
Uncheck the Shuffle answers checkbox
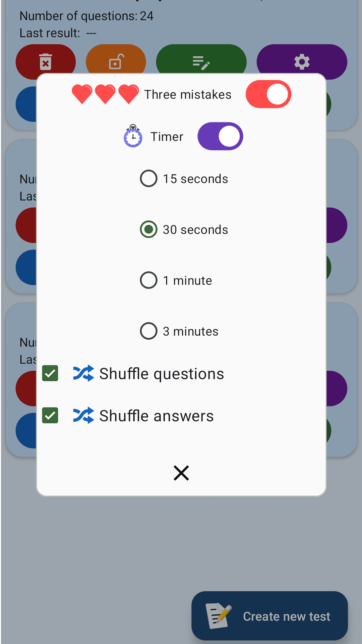(50, 416)
